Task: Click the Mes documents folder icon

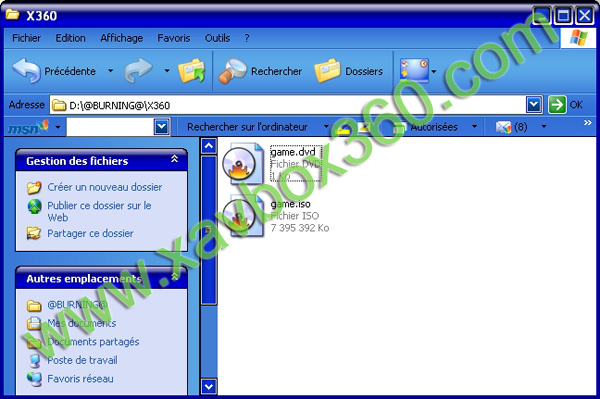Action: pyautogui.click(x=34, y=323)
